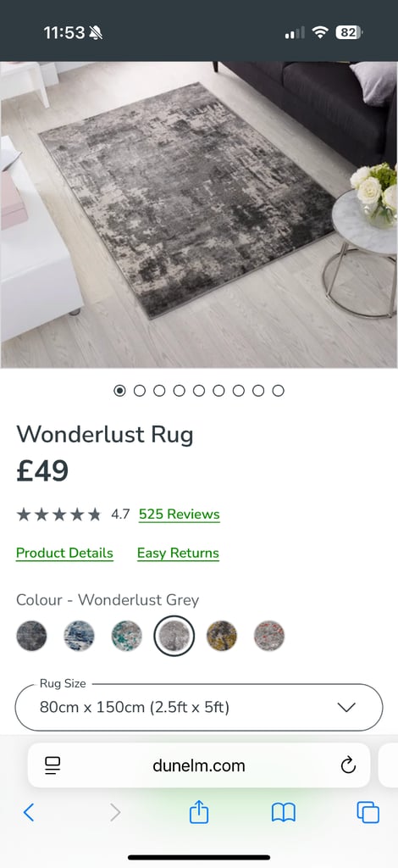Image resolution: width=398 pixels, height=868 pixels.
Task: Reload the dunelm.com page
Action: [x=348, y=765]
